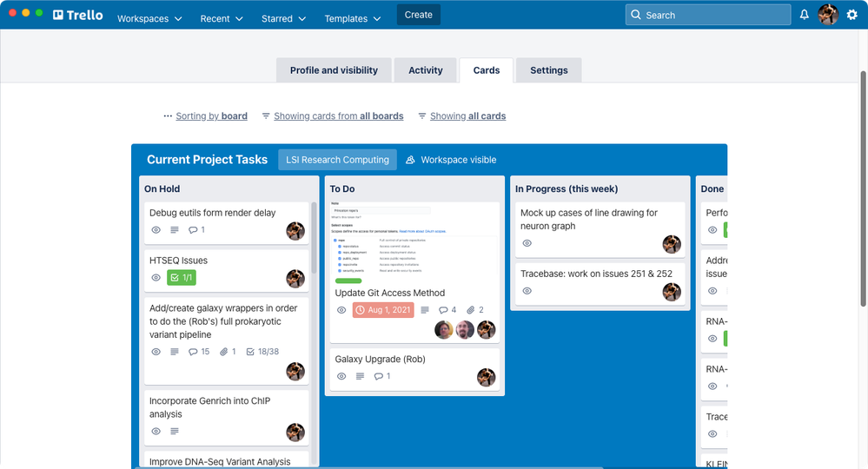Click the green label on Perfo card in Done
Viewport: 868px width, 469px height.
click(x=726, y=229)
